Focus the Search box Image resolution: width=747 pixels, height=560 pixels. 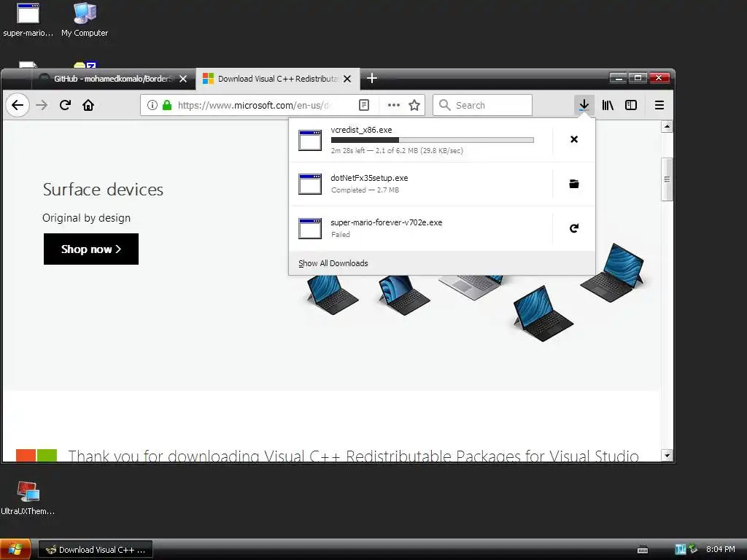click(483, 105)
